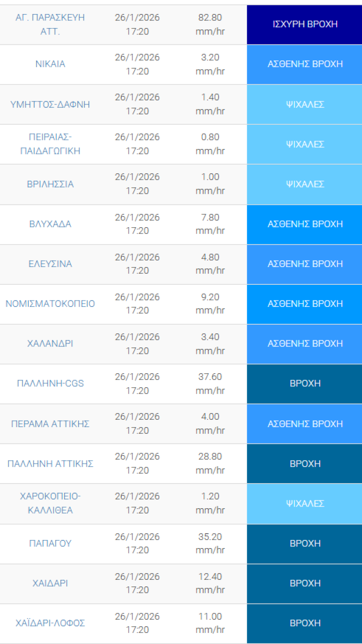Click the ΨΙΧΑΛΕΣ cell in the ΒΡΙΛΗΣΣΙΑ row
Viewport: 362px width, 644px height.
(x=305, y=184)
